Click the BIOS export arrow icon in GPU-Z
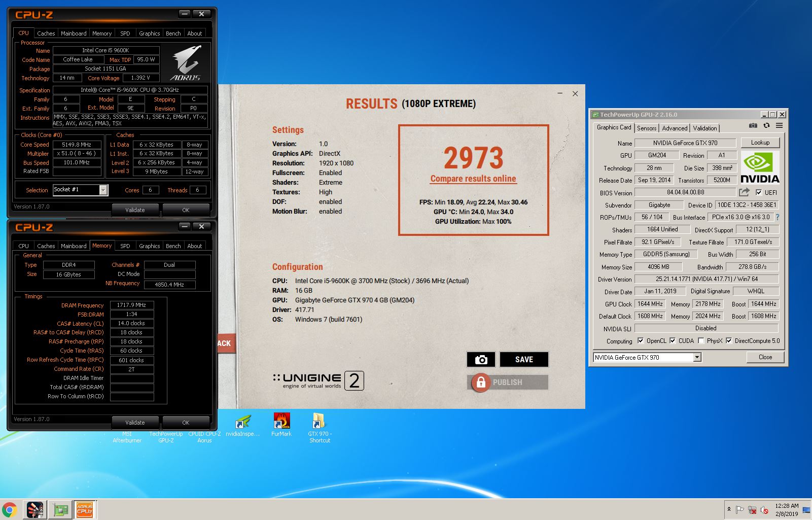The image size is (812, 520). coord(744,192)
